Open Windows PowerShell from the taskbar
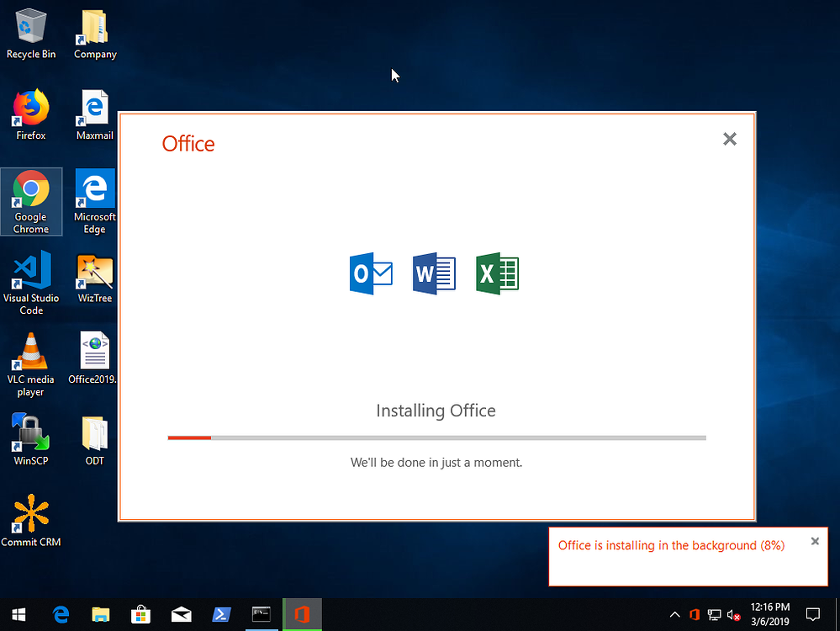Screen dimensions: 840x631 [x=221, y=614]
